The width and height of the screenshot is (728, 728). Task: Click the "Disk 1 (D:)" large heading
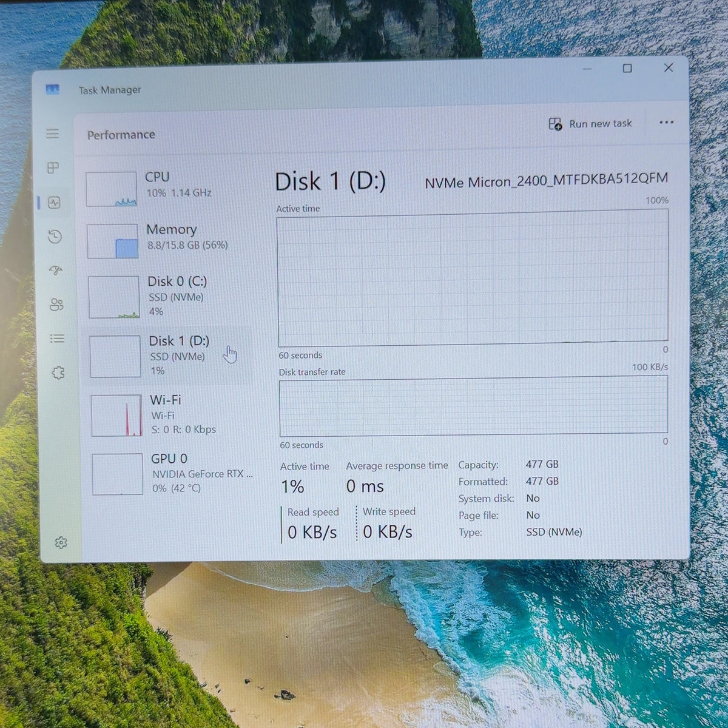tap(330, 181)
